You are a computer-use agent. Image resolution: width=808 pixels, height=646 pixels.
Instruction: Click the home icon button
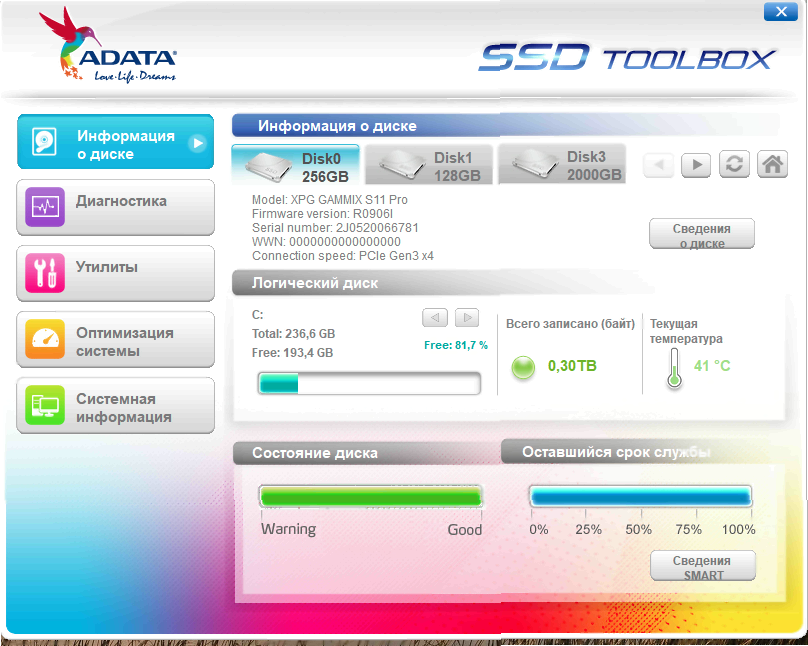(x=772, y=164)
